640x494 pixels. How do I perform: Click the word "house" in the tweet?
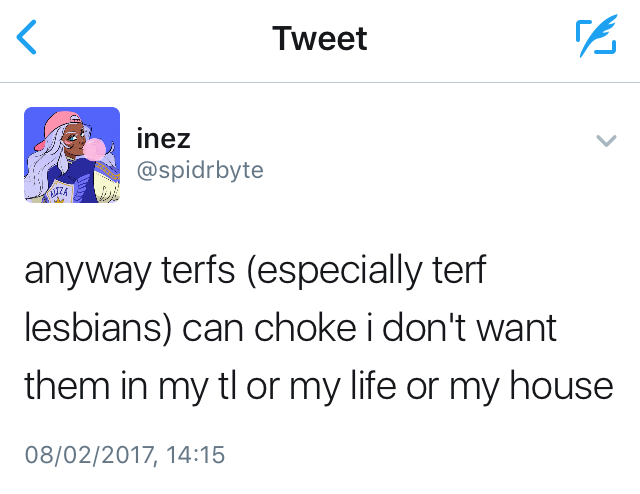[565, 386]
